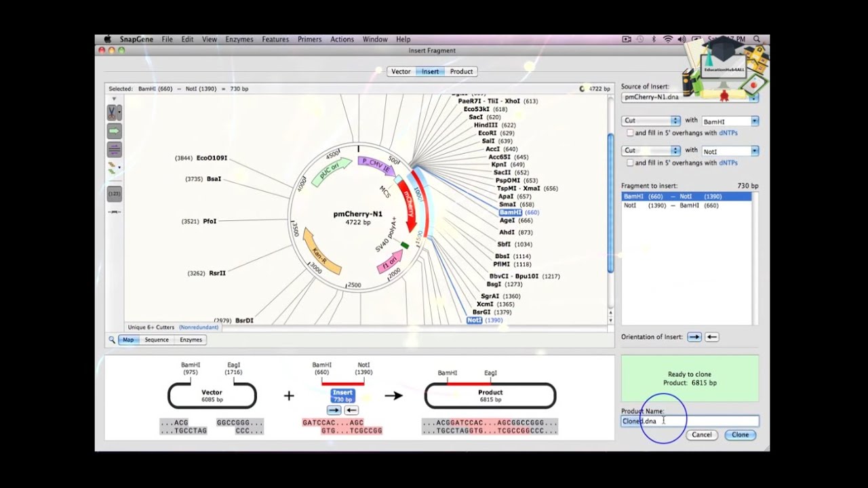Image resolution: width=868 pixels, height=488 pixels.
Task: Switch to the Enzymes view tab
Action: pyautogui.click(x=191, y=340)
